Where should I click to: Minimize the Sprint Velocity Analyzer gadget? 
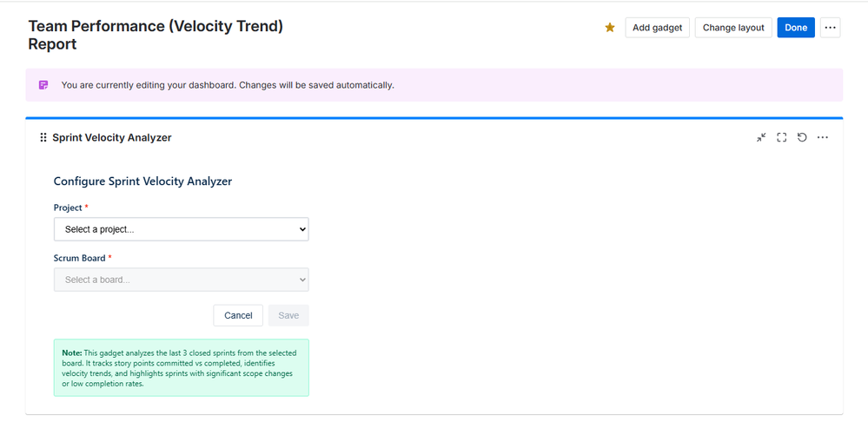pyautogui.click(x=762, y=138)
